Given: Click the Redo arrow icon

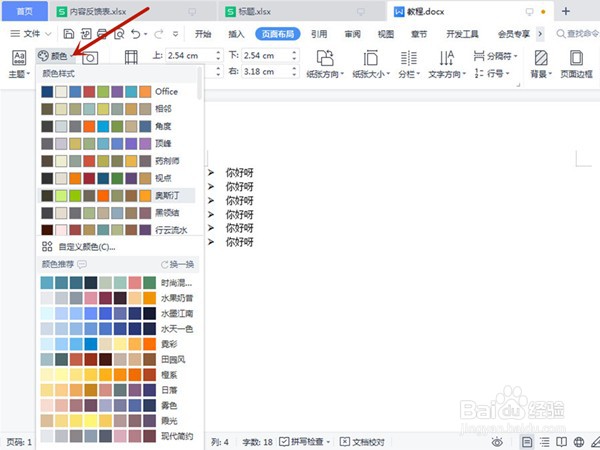Looking at the screenshot, I should click(x=158, y=34).
